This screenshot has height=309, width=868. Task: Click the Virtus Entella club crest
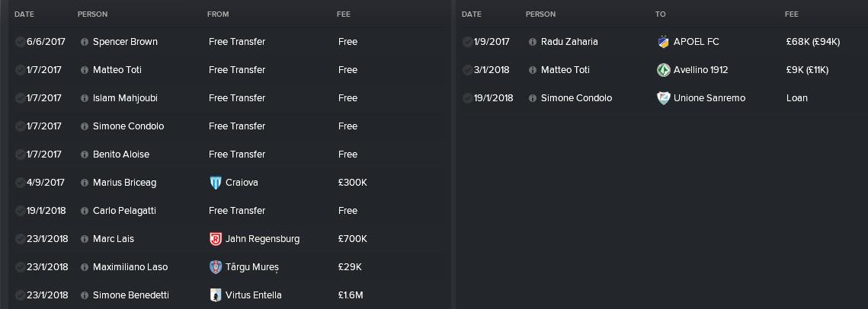point(216,295)
